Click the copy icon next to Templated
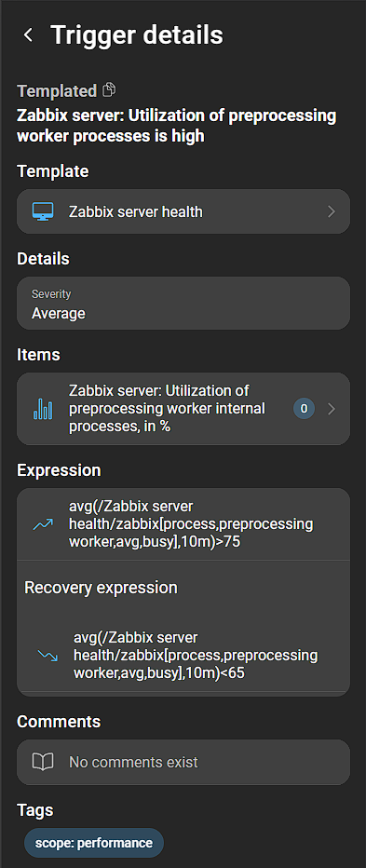 coord(110,89)
